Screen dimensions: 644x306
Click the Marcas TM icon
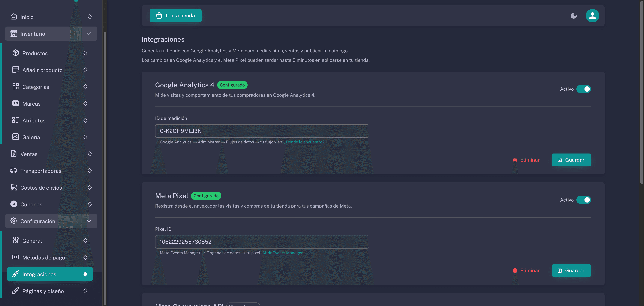point(15,103)
